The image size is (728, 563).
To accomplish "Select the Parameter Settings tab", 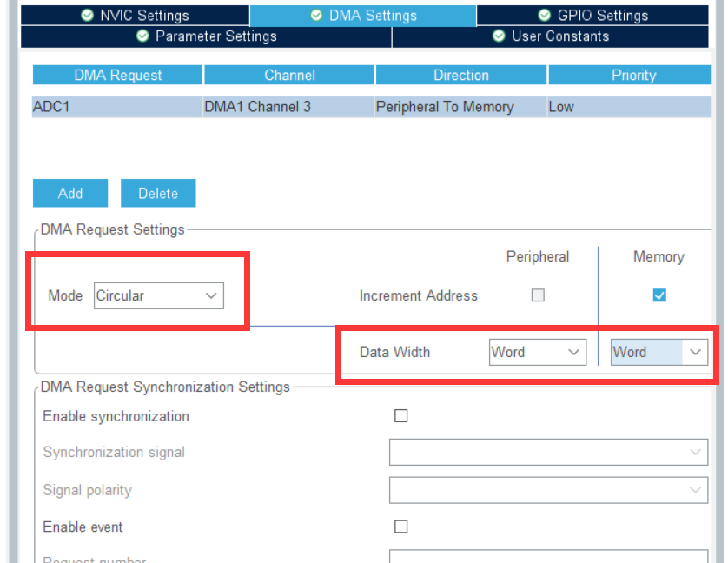I will pos(206,36).
